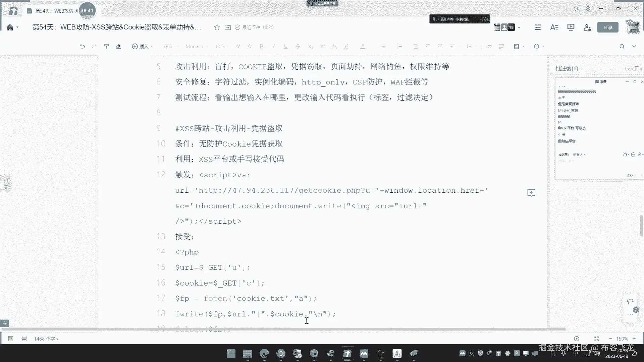Change the font color underline A
The image size is (644, 362).
363,47
